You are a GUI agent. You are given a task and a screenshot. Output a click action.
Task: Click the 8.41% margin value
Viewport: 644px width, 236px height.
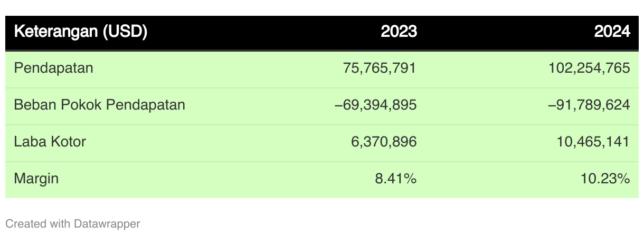click(395, 179)
